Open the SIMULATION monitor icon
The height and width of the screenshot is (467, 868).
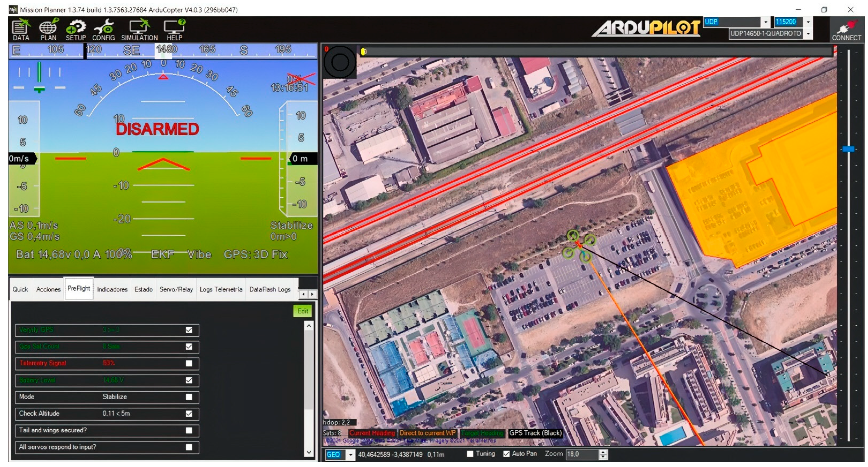(139, 30)
